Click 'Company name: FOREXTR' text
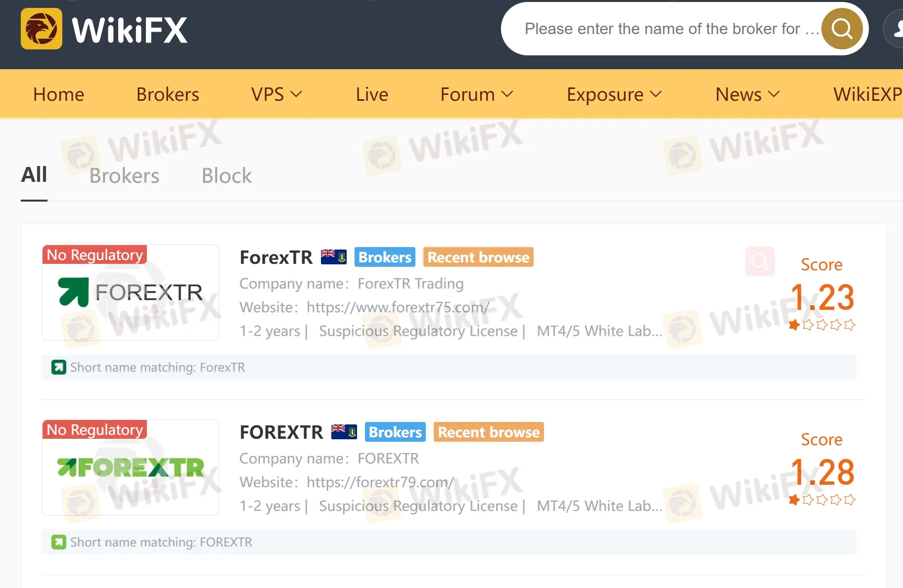Screen dimensions: 903x588 coord(329,459)
